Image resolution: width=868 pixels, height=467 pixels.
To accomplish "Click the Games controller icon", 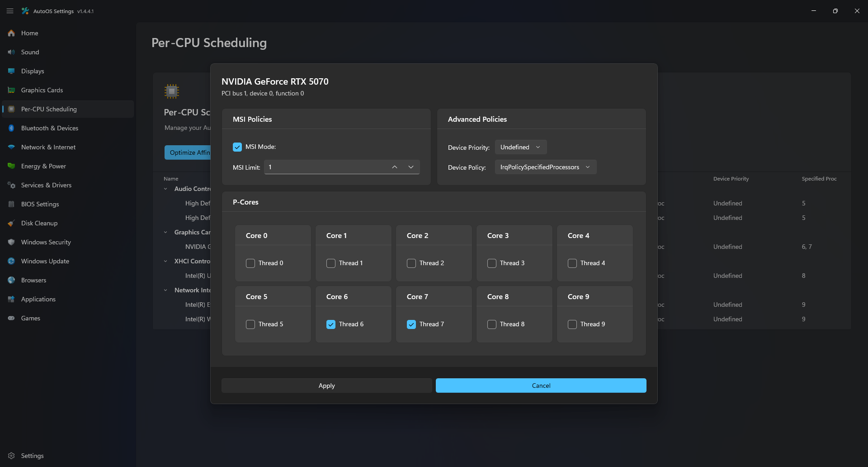I will [11, 318].
